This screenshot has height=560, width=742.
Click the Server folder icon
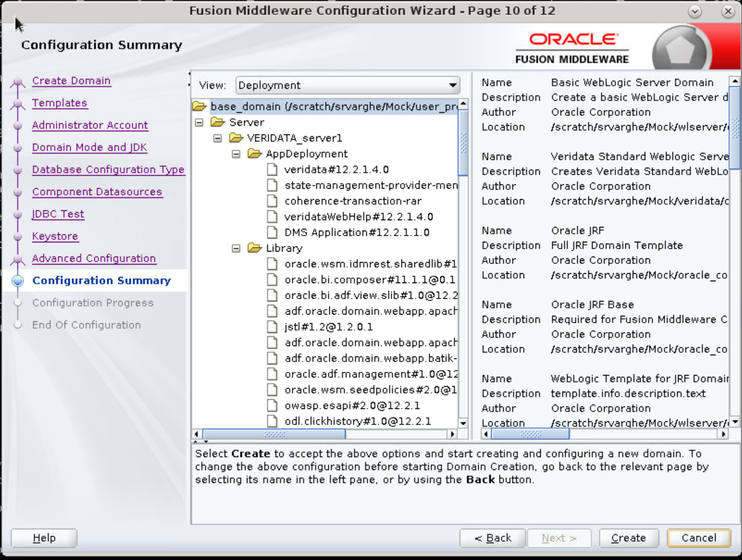pyautogui.click(x=217, y=122)
